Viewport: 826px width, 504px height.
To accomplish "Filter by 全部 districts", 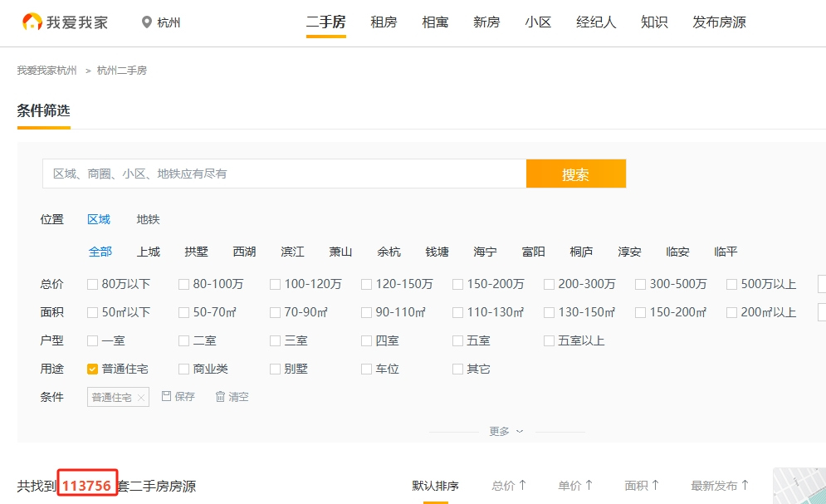I will [x=100, y=252].
